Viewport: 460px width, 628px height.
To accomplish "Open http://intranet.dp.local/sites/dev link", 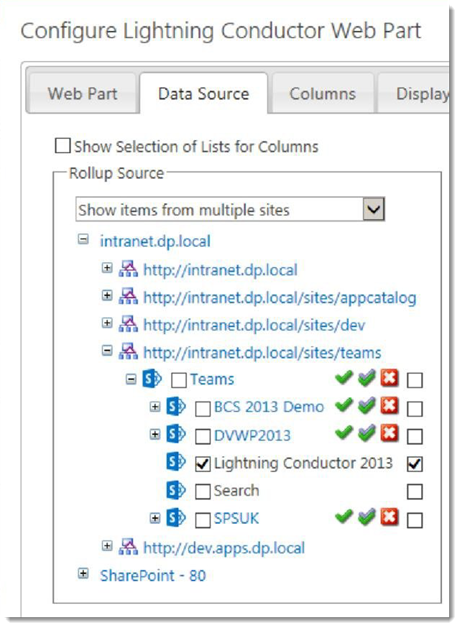I will tap(254, 325).
